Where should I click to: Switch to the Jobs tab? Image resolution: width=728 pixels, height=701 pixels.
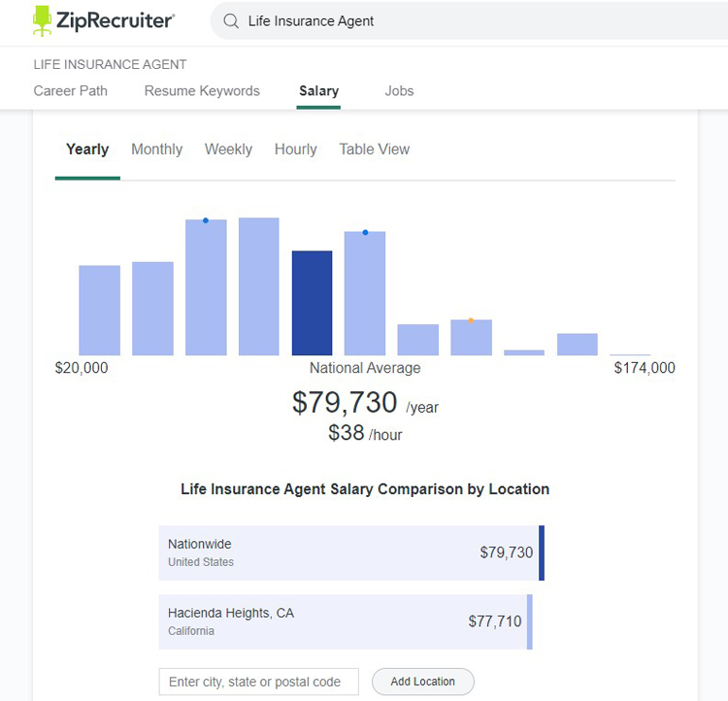[x=399, y=90]
